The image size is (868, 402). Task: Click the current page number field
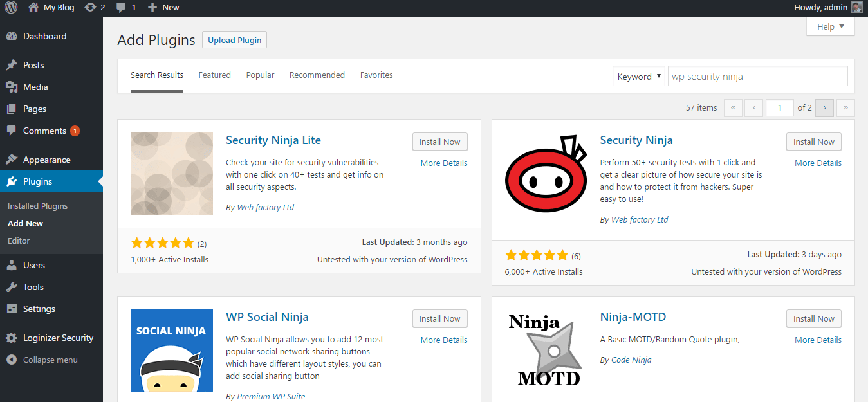click(780, 107)
